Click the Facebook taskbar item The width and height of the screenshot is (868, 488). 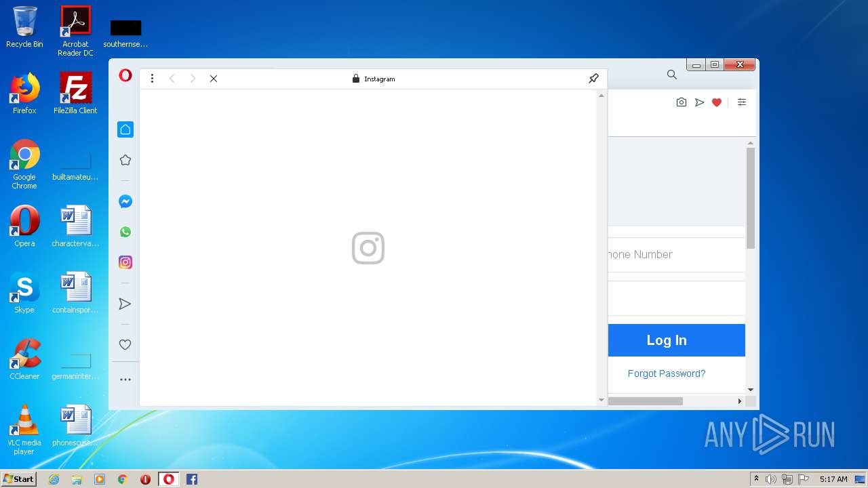pos(192,479)
